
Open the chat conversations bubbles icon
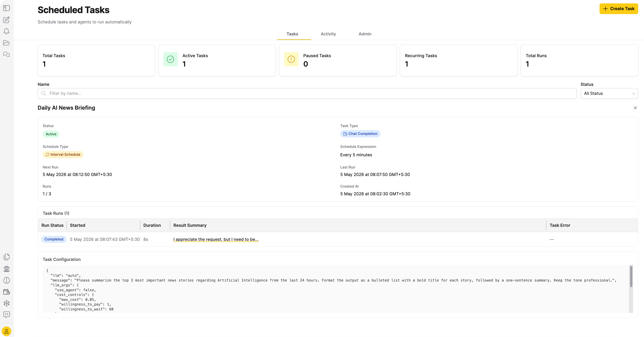[7, 54]
